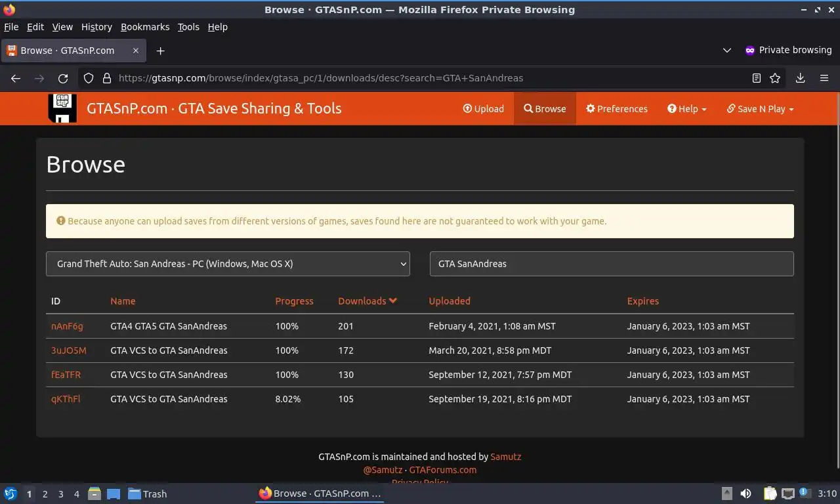Open the file manager taskbar icon
The height and width of the screenshot is (504, 840).
(x=94, y=493)
